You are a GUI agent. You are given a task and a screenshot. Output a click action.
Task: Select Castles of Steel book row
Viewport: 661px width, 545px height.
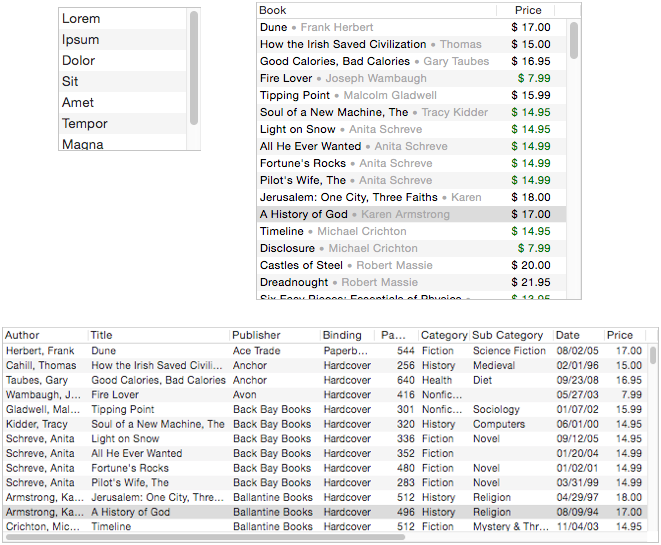click(x=411, y=265)
